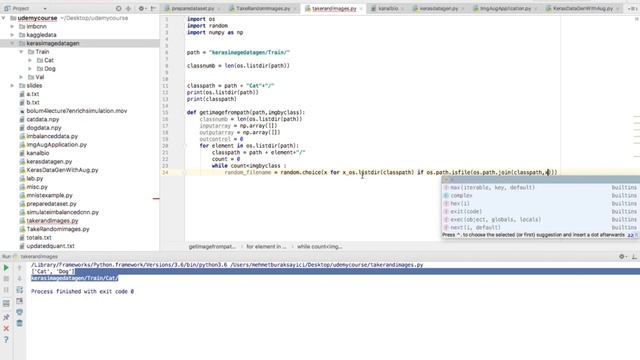
Task: Open catdata.npy in project tree
Action: tap(42, 119)
